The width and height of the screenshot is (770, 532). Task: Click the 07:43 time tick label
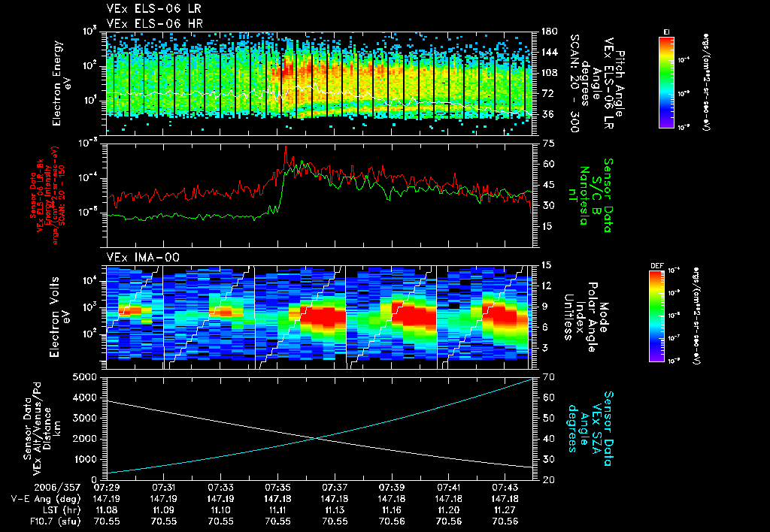point(505,488)
